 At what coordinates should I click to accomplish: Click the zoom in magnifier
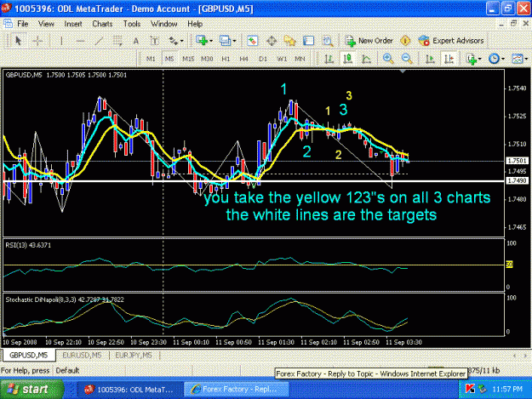pyautogui.click(x=388, y=59)
